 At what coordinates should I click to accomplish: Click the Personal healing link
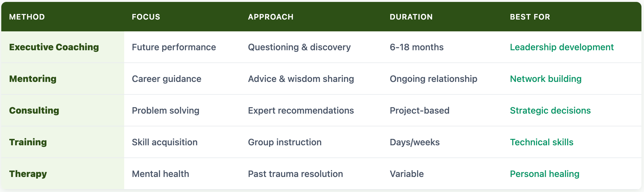544,174
